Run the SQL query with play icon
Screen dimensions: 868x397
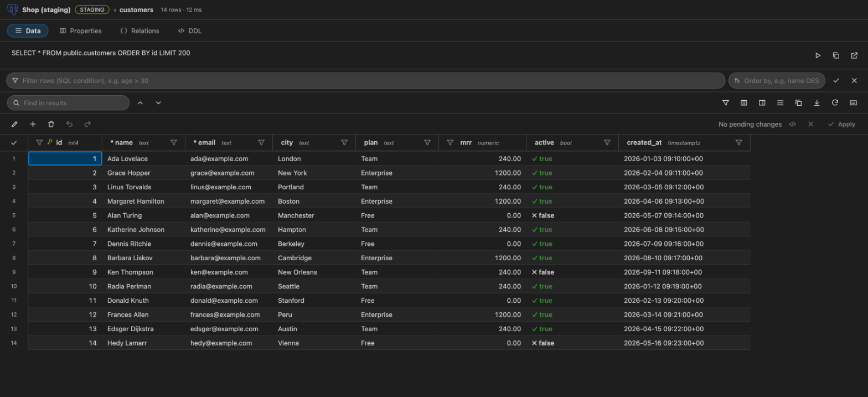tap(818, 55)
